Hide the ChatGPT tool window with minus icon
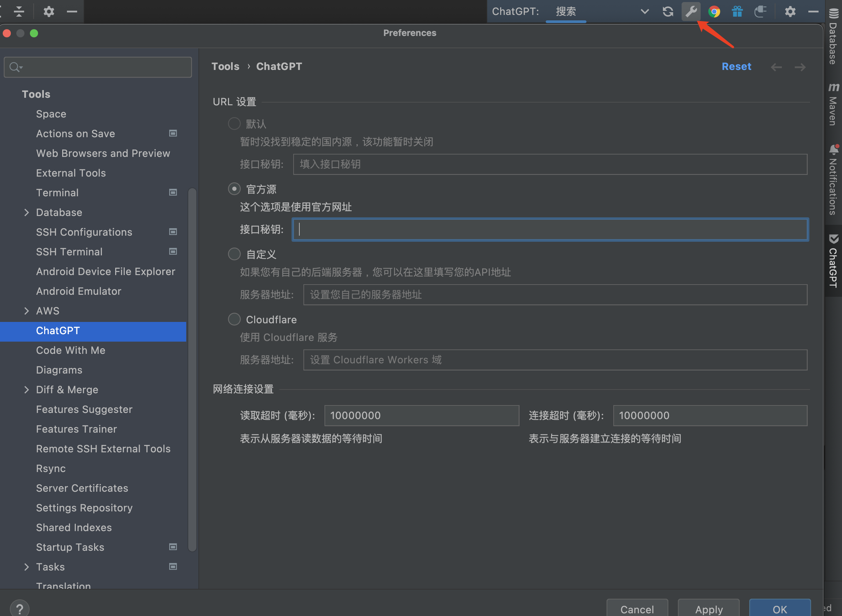842x616 pixels. 813,12
